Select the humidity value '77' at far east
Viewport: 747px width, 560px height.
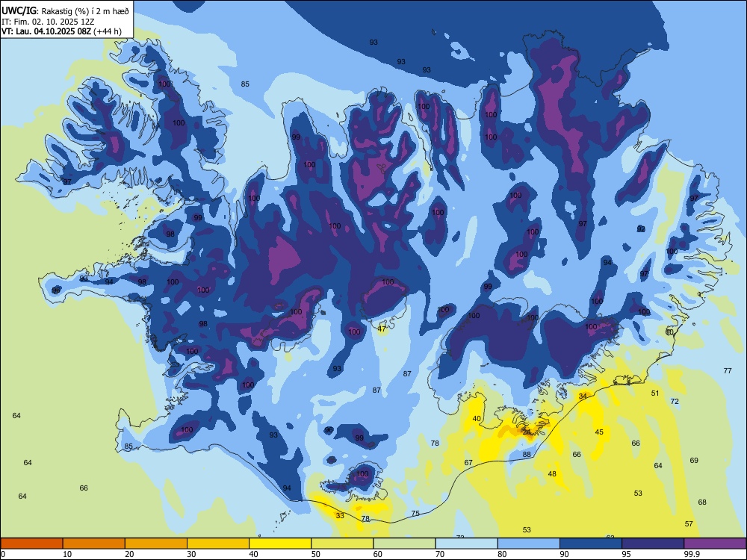728,370
